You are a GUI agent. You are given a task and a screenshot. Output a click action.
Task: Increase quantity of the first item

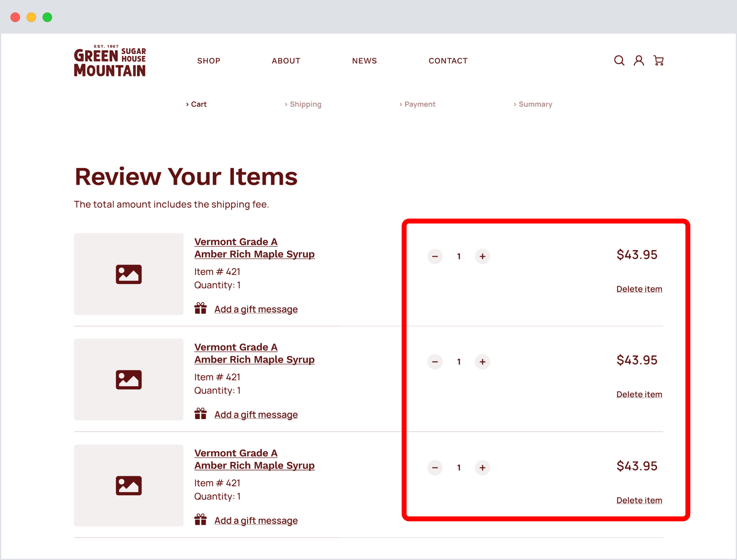click(482, 256)
